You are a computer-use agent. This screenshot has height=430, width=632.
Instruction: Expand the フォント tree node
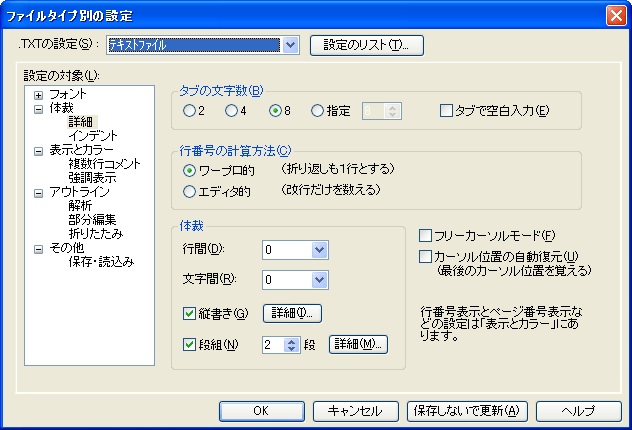pos(38,94)
